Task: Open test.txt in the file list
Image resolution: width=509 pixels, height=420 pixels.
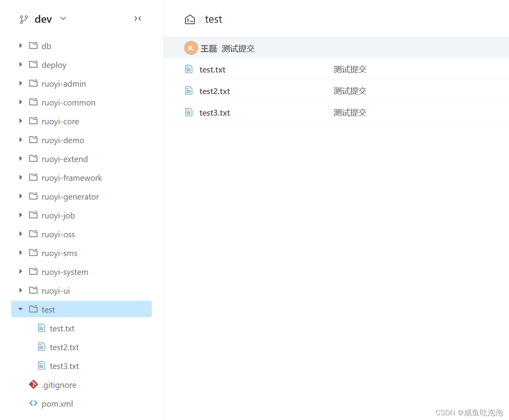Action: (212, 70)
